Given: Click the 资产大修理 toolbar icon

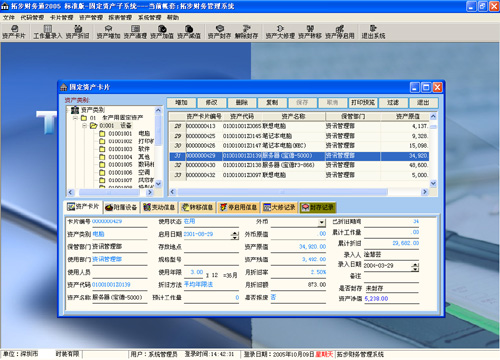Looking at the screenshot, I should [280, 32].
